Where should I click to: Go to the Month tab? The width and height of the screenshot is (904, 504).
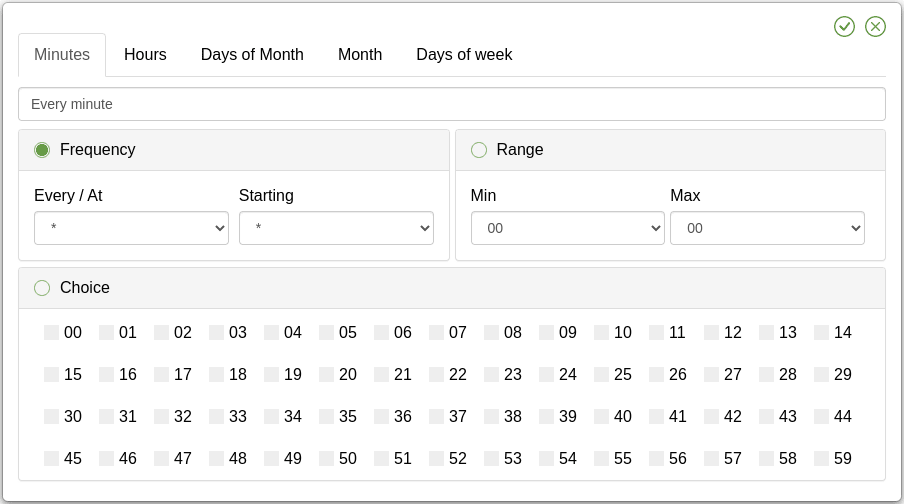(x=360, y=55)
